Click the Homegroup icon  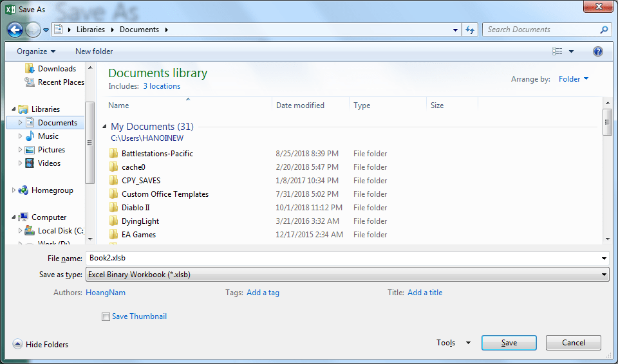coord(23,190)
